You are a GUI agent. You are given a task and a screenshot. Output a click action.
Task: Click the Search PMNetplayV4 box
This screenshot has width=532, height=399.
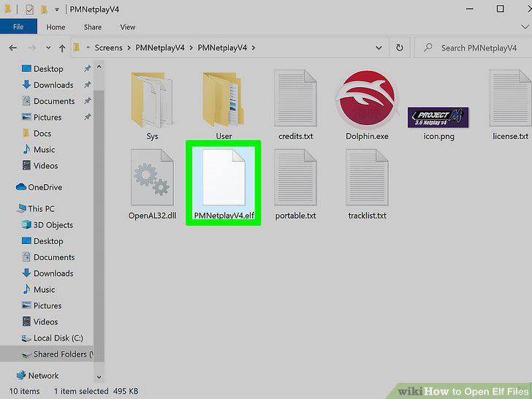475,47
